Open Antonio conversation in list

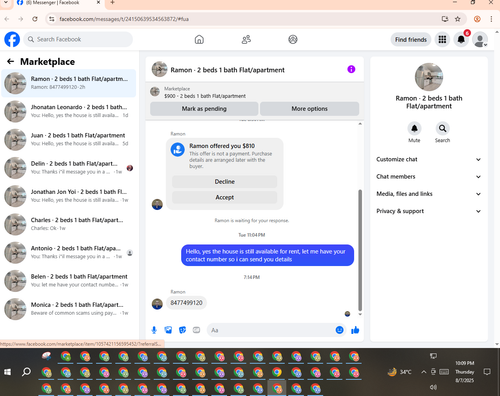click(69, 253)
